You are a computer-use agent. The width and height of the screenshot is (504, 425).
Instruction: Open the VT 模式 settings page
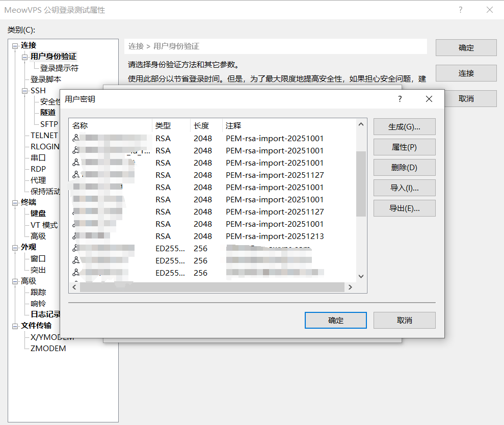pyautogui.click(x=44, y=225)
